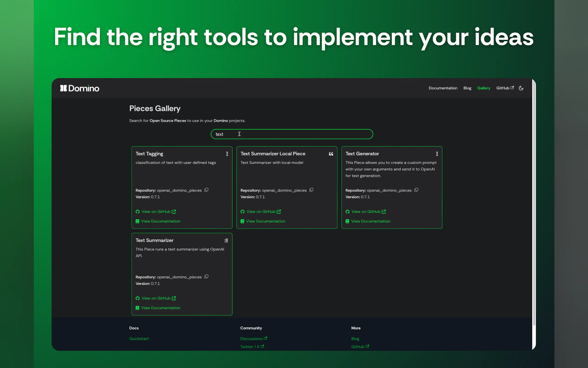Click the text cursor icon on the Text Generator card
This screenshot has width=588, height=368.
click(x=437, y=154)
